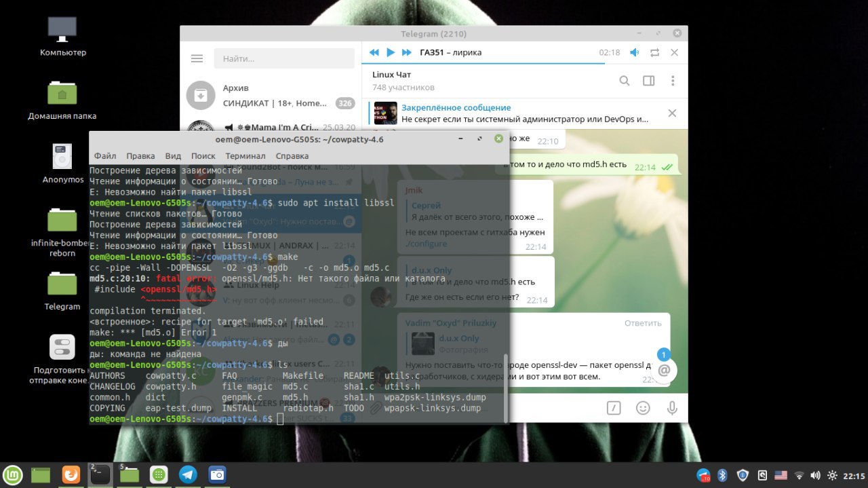The height and width of the screenshot is (488, 868).
Task: Click the shield update manager tray icon
Action: click(743, 475)
